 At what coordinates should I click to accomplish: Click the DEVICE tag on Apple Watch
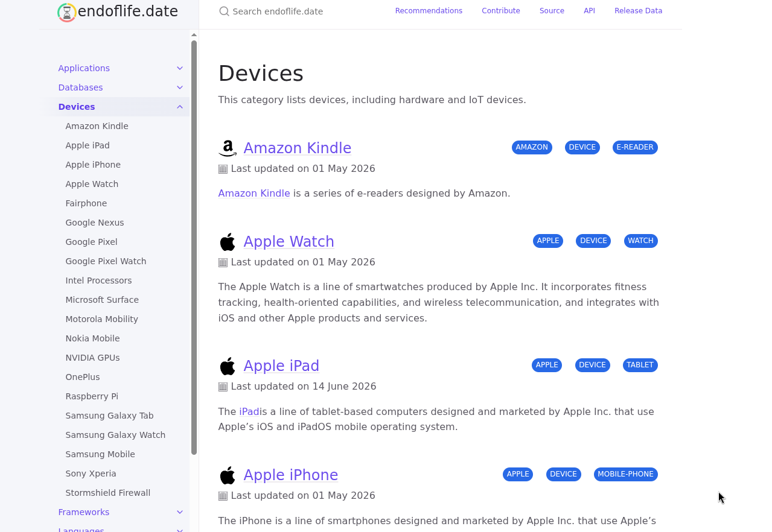[x=593, y=241]
